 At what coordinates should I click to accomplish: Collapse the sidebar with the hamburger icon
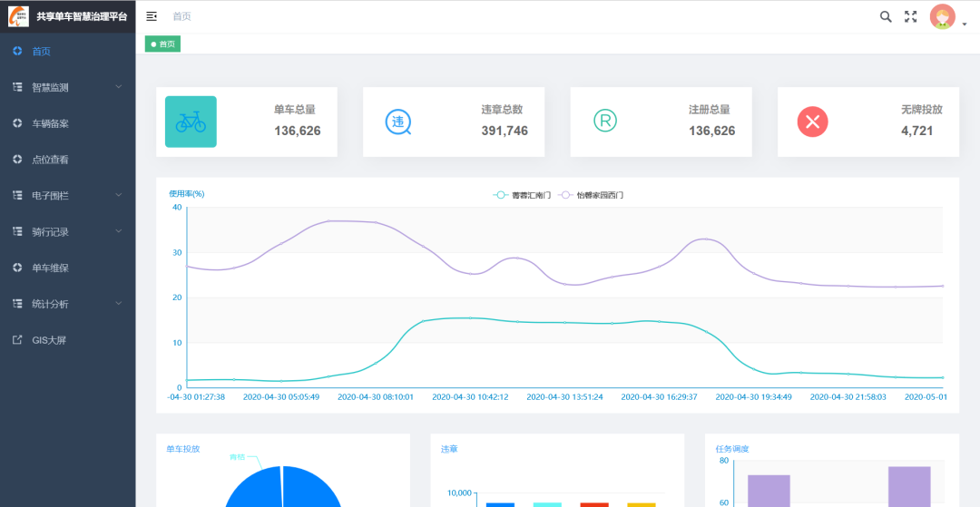coord(152,16)
